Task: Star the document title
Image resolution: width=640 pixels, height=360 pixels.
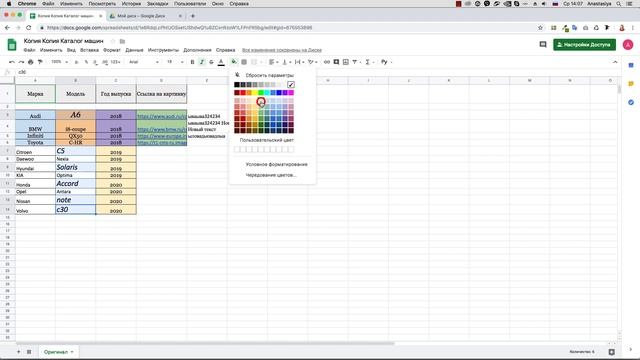Action: (113, 41)
